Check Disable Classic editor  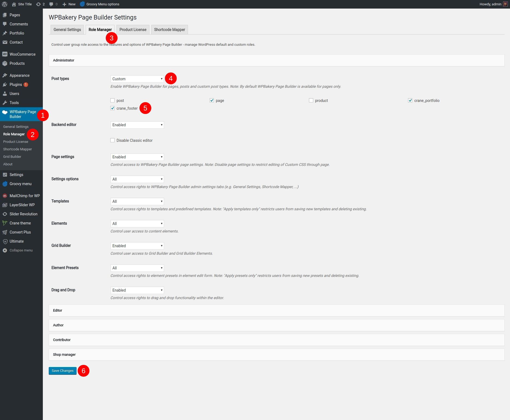coord(112,140)
